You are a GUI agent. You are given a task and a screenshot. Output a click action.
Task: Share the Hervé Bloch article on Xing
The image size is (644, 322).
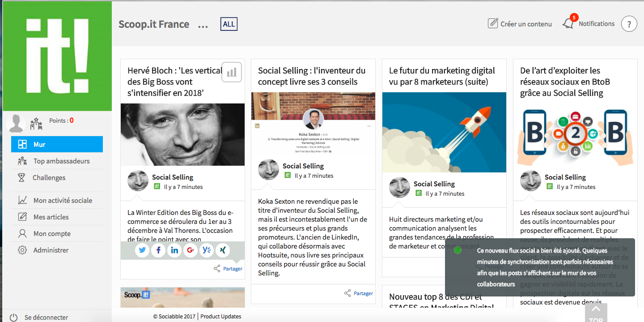coord(223,250)
